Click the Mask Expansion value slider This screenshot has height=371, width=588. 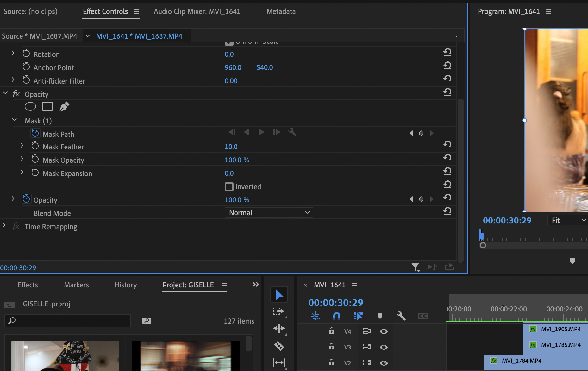click(x=229, y=173)
